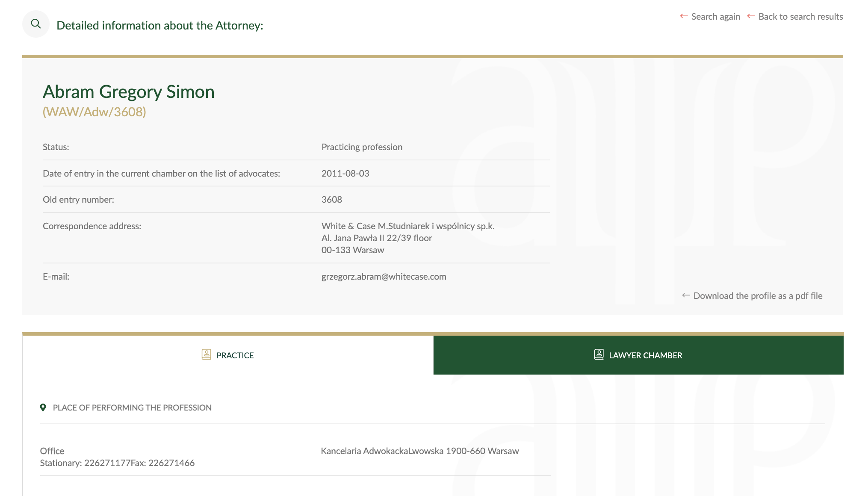Click the White & Case correspondence address
868x496 pixels.
point(408,238)
